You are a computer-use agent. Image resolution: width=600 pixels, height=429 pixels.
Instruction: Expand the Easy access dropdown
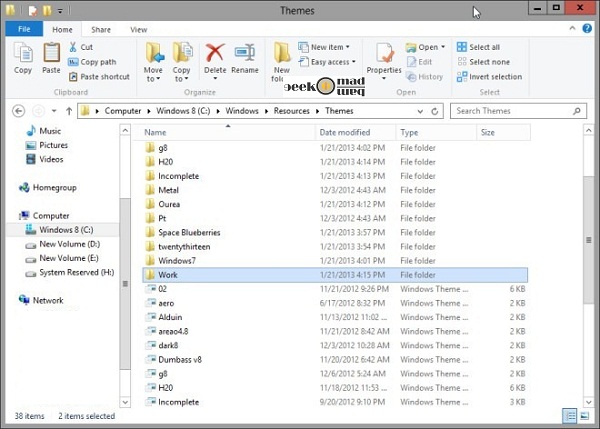tap(354, 62)
